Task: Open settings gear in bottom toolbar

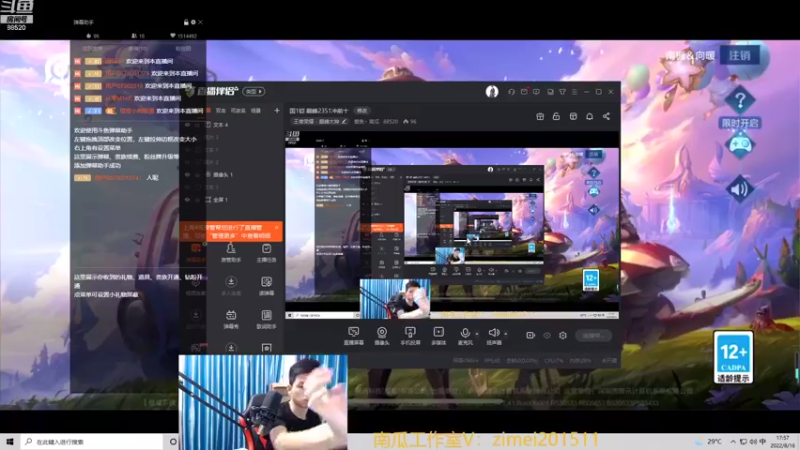Action: pyautogui.click(x=563, y=335)
